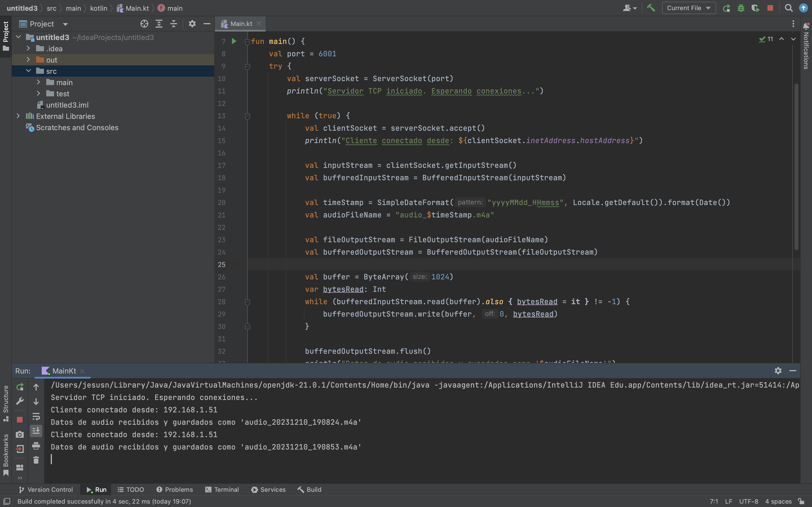The image size is (812, 507).
Task: Open the Terminal tool window tab
Action: tap(222, 490)
